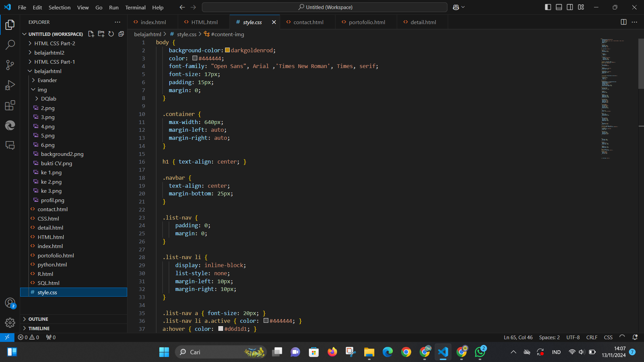The width and height of the screenshot is (644, 362).
Task: Expand the Evander folder
Action: click(47, 80)
